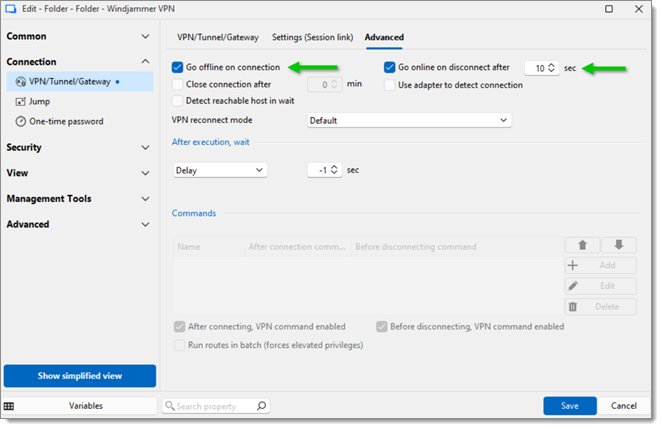
Task: Click Show simplified view button
Action: (x=80, y=376)
